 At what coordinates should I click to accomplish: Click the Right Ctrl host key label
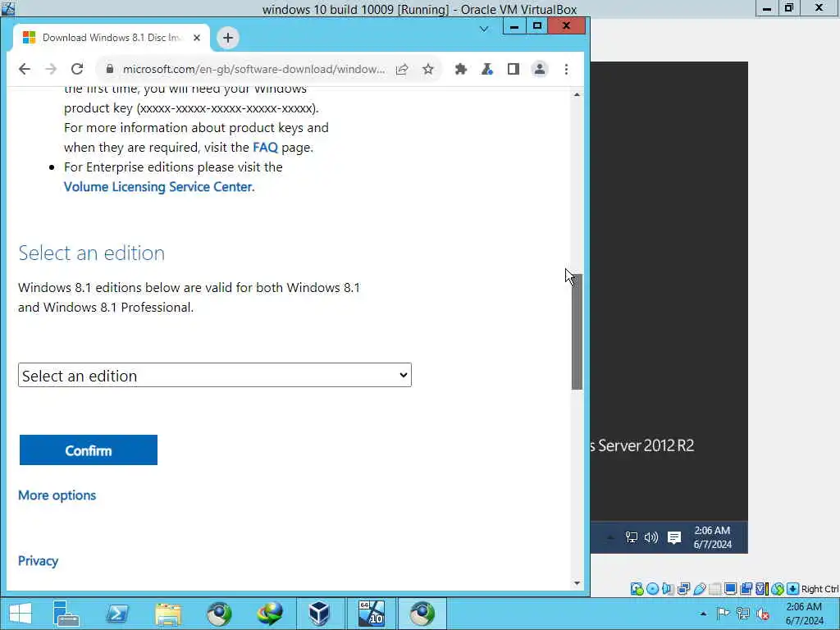coord(819,589)
